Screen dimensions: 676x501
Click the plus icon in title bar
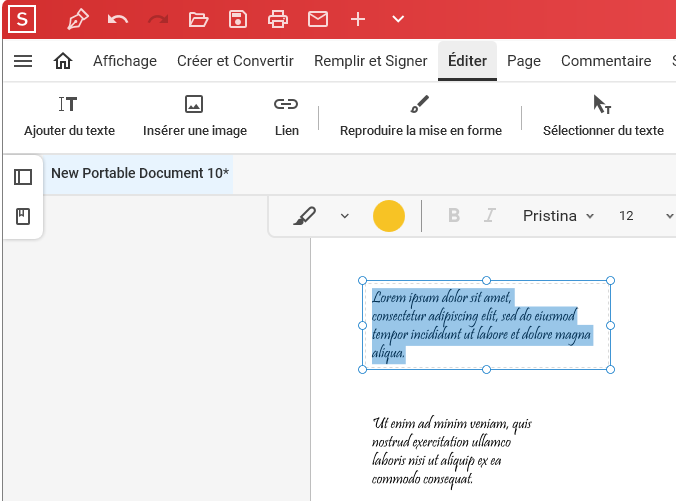(358, 19)
